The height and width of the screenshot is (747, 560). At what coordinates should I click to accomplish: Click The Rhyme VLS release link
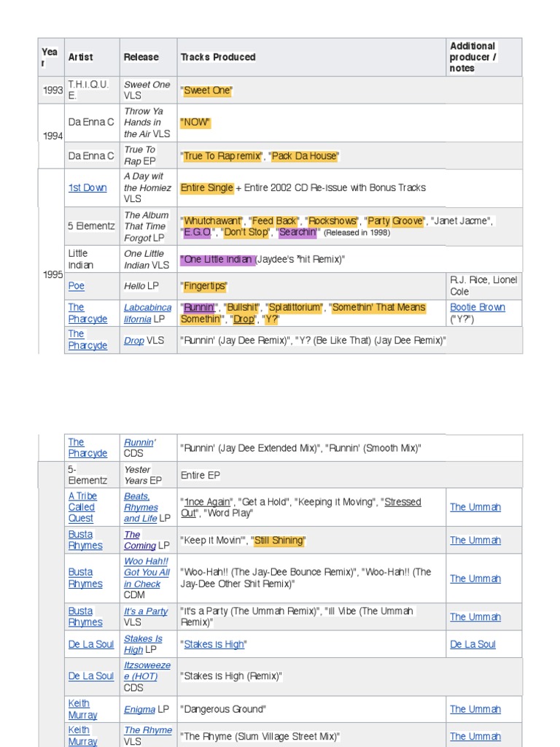coord(148,730)
